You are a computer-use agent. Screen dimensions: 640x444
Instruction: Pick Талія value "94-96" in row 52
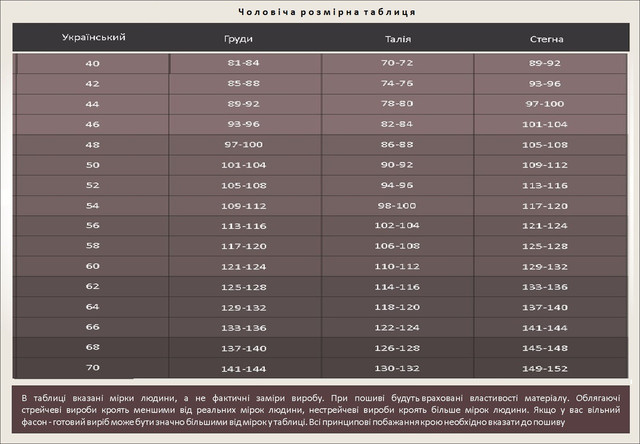[397, 185]
